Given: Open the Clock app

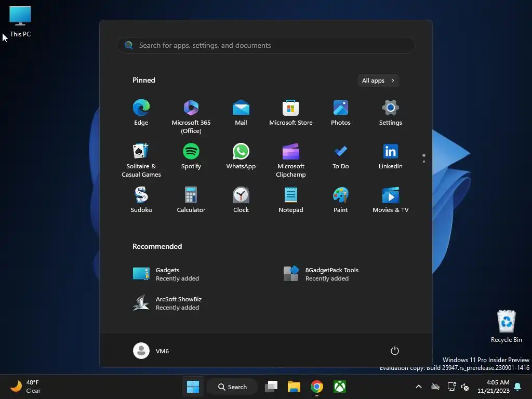Looking at the screenshot, I should click(x=241, y=200).
